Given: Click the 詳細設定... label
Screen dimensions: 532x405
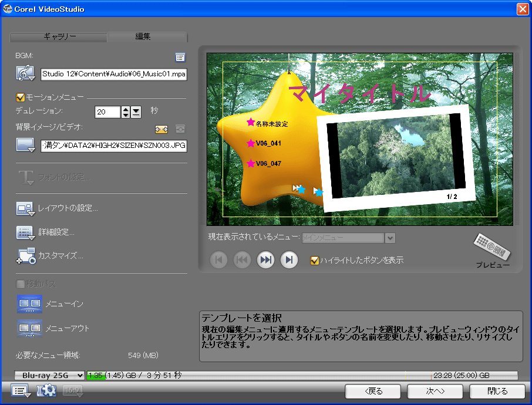Looking at the screenshot, I should coord(56,232).
